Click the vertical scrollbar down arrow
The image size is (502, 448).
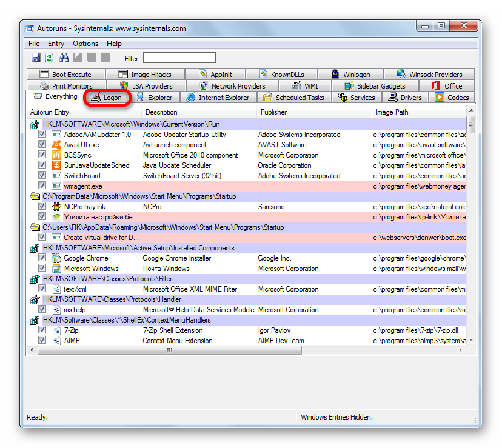[x=470, y=339]
